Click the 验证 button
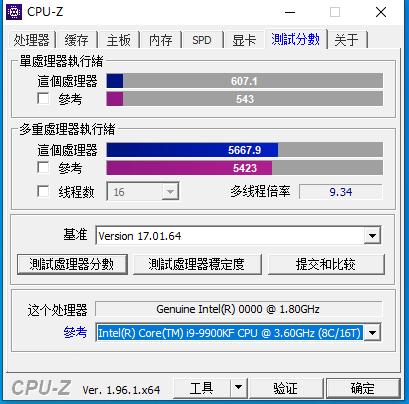Image resolution: width=409 pixels, height=404 pixels. (x=286, y=388)
